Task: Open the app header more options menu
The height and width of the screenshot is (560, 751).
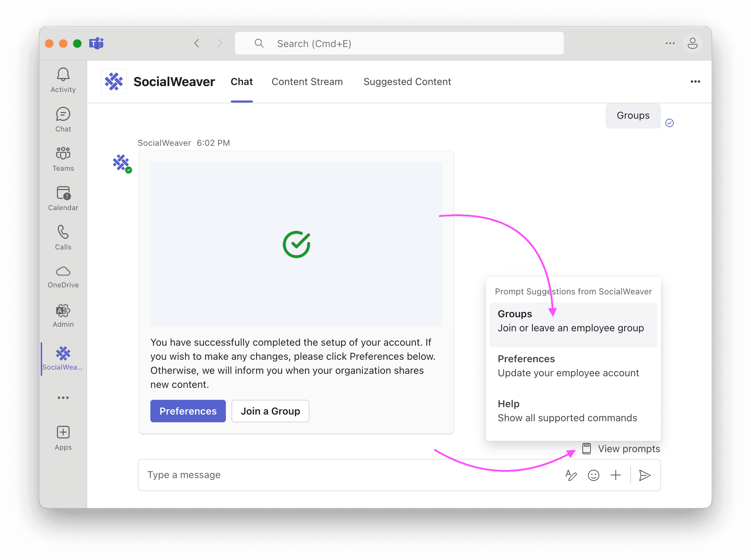Action: tap(696, 82)
